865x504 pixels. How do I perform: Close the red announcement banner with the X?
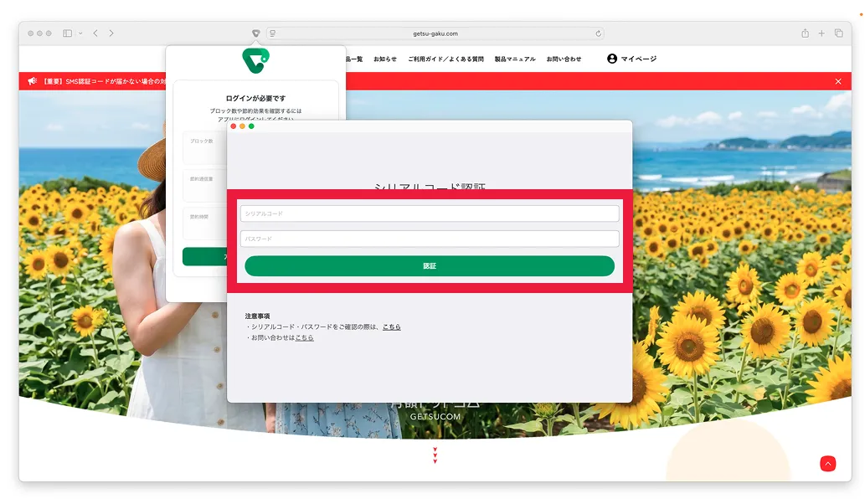pyautogui.click(x=838, y=81)
